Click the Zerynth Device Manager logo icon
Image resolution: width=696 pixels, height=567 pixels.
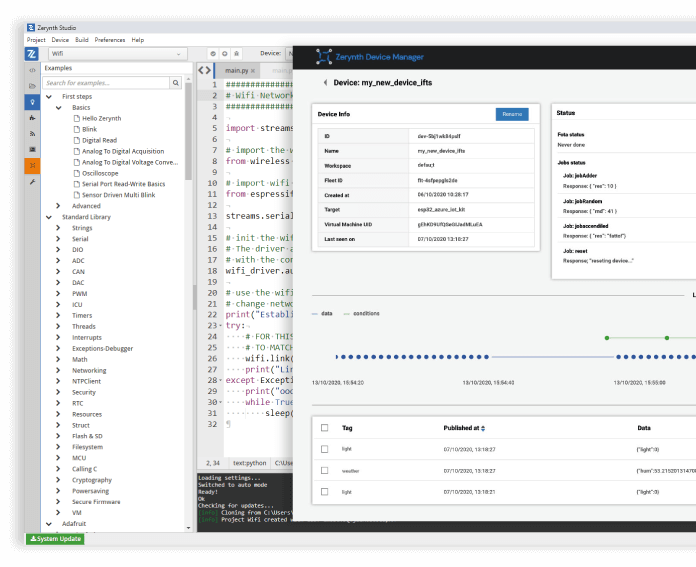point(324,57)
